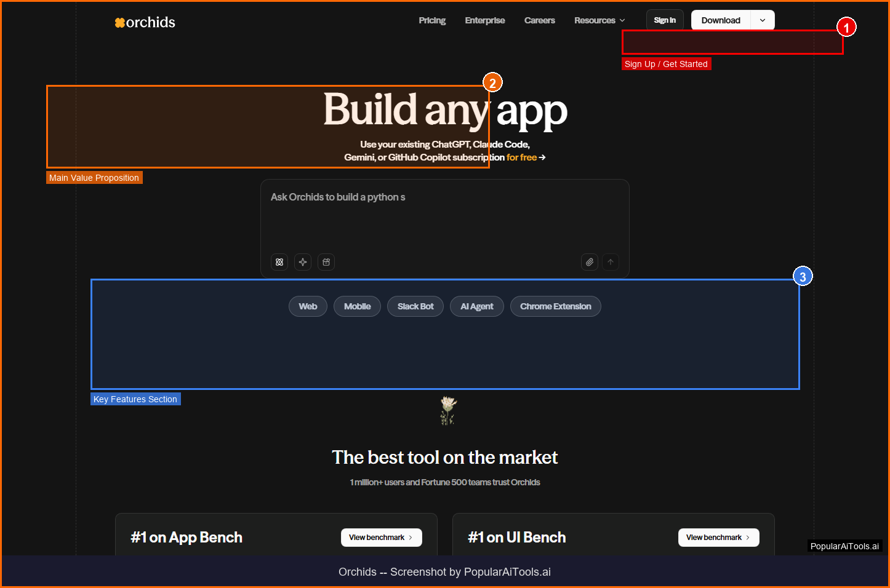Choose the Chrome Extension chip

[x=555, y=306]
